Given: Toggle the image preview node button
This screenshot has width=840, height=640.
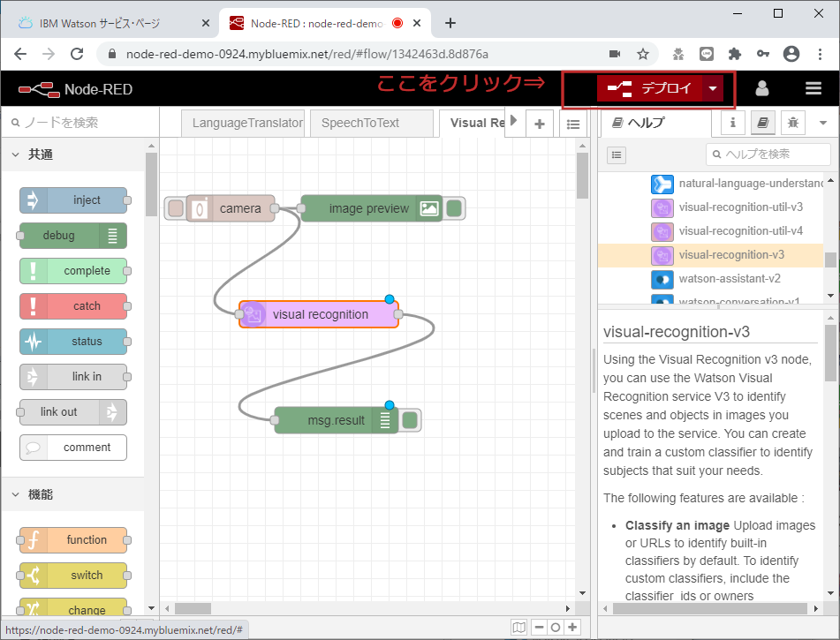Looking at the screenshot, I should click(x=452, y=207).
